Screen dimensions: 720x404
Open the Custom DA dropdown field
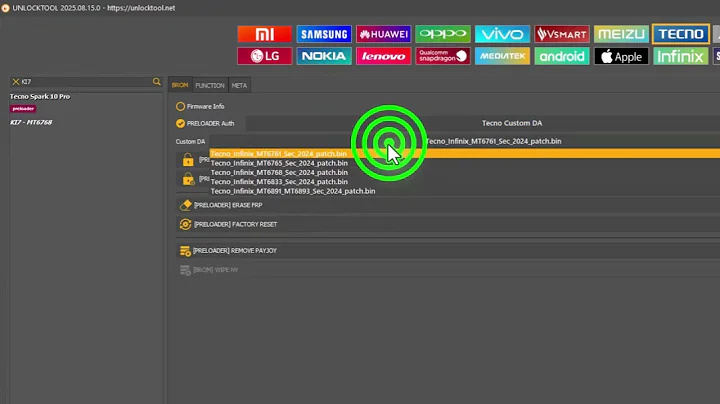click(x=465, y=141)
